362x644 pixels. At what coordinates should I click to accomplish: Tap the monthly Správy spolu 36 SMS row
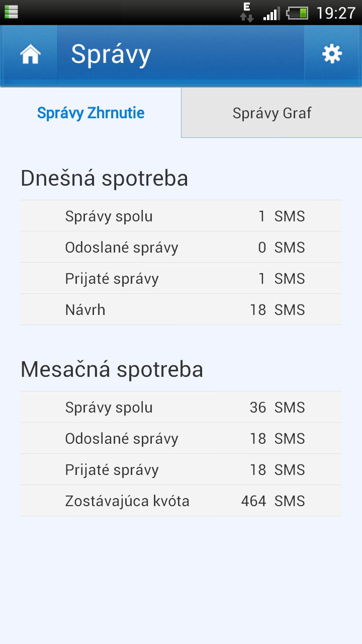(x=181, y=408)
